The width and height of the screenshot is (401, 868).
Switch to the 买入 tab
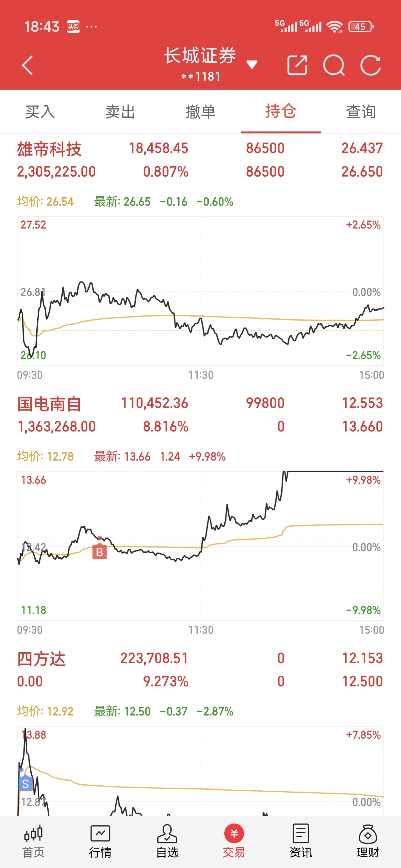pos(40,111)
